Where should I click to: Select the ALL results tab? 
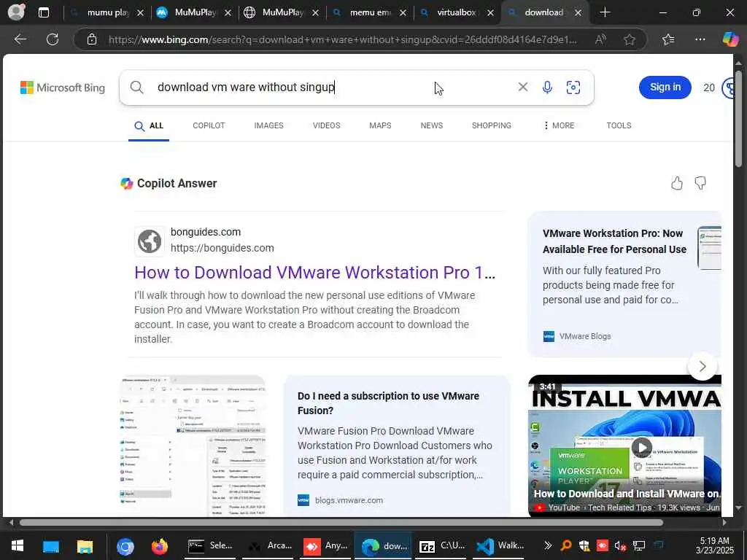point(149,125)
